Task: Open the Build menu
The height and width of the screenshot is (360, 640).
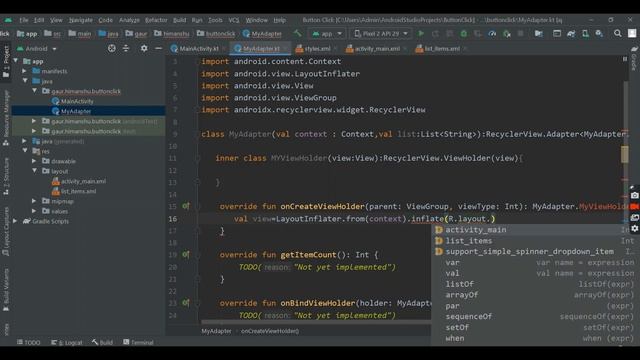Action: point(180,20)
